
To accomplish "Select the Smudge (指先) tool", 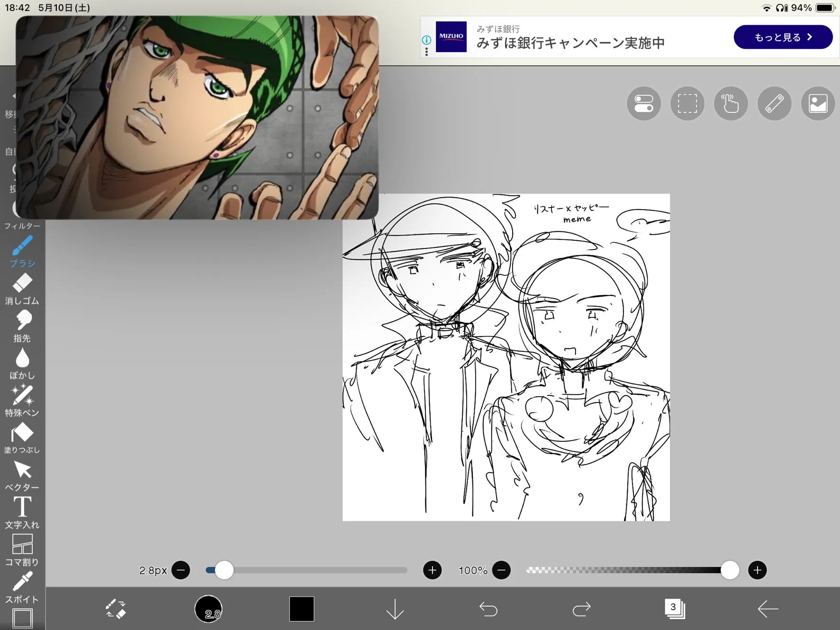I will (22, 326).
